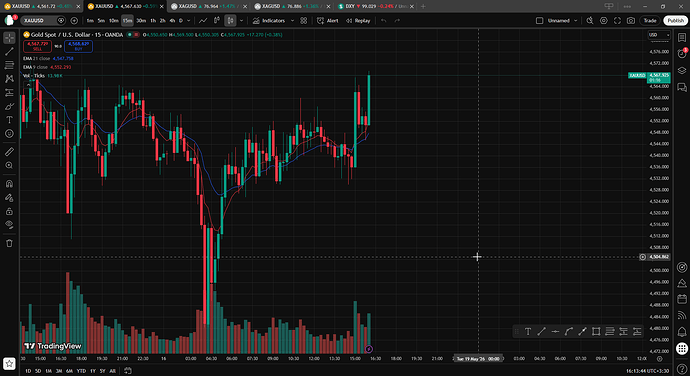Open the alerts panel with clock icon
The height and width of the screenshot is (376, 690).
click(x=682, y=54)
